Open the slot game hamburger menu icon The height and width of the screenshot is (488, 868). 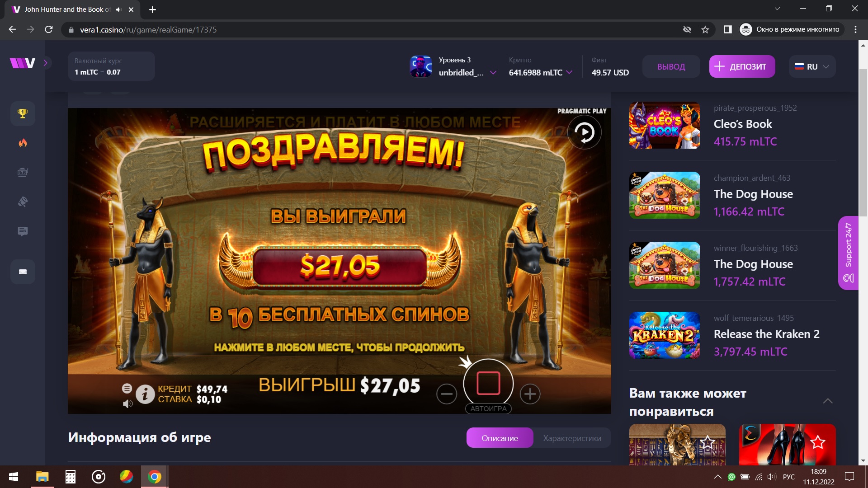[127, 388]
